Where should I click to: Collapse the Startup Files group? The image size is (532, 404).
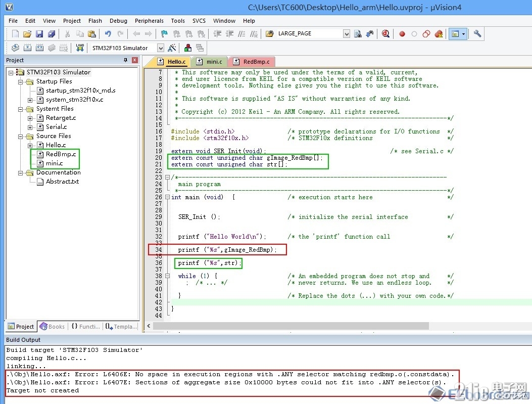coord(20,81)
